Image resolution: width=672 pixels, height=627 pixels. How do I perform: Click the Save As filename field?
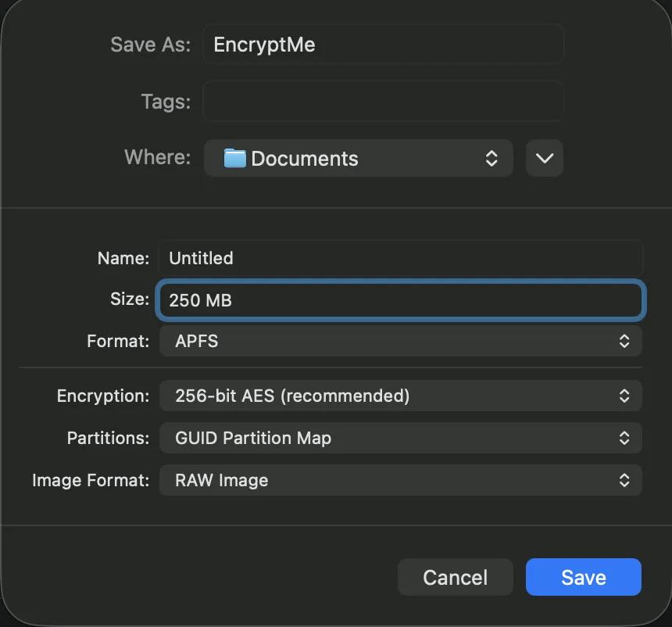coord(383,45)
